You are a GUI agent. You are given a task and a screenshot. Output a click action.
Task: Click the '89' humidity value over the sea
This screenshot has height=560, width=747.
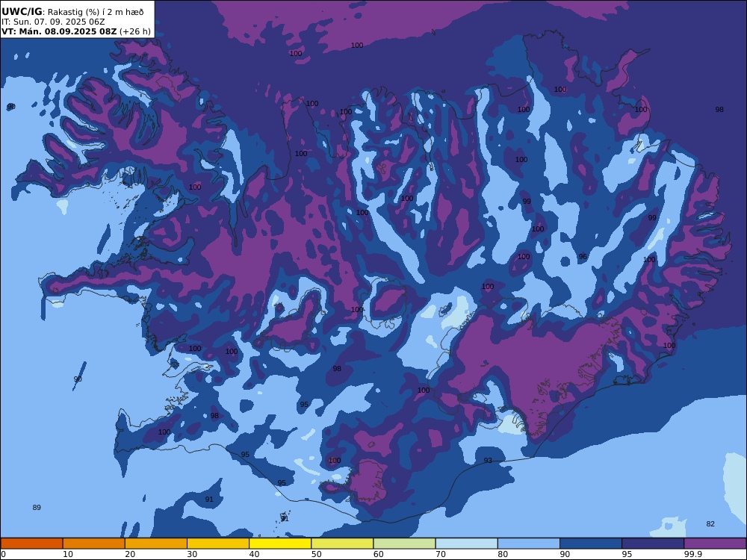click(37, 508)
